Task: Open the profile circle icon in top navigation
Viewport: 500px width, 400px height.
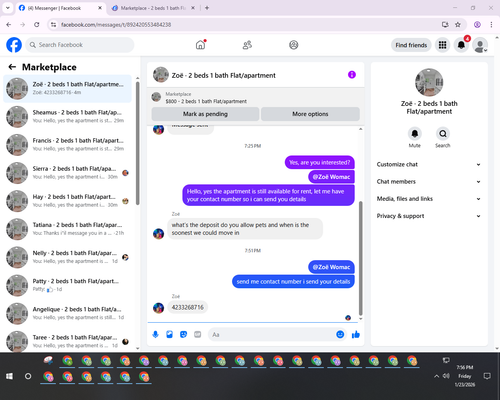Action: point(293,45)
